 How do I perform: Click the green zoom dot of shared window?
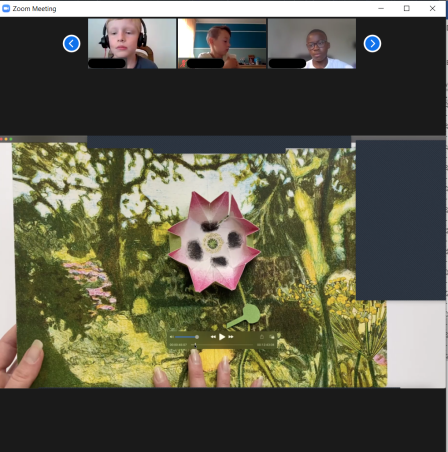tap(11, 139)
